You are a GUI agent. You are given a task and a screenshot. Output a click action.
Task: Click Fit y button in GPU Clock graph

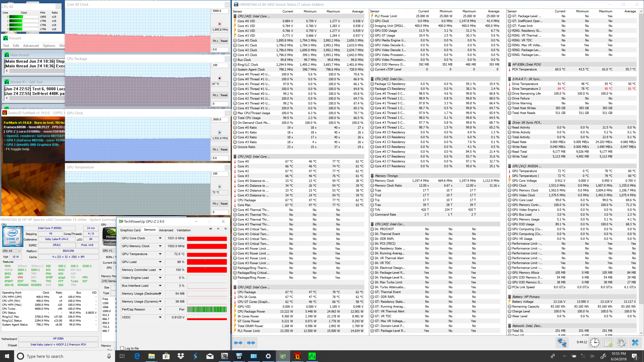tap(215, 149)
